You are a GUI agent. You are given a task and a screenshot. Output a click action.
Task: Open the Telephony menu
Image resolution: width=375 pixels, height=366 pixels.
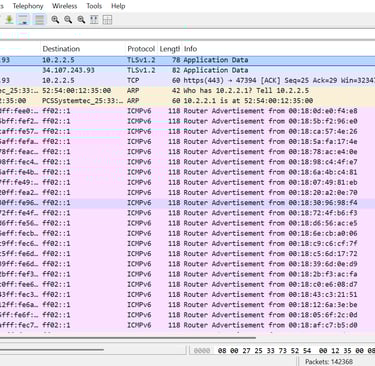coord(28,6)
